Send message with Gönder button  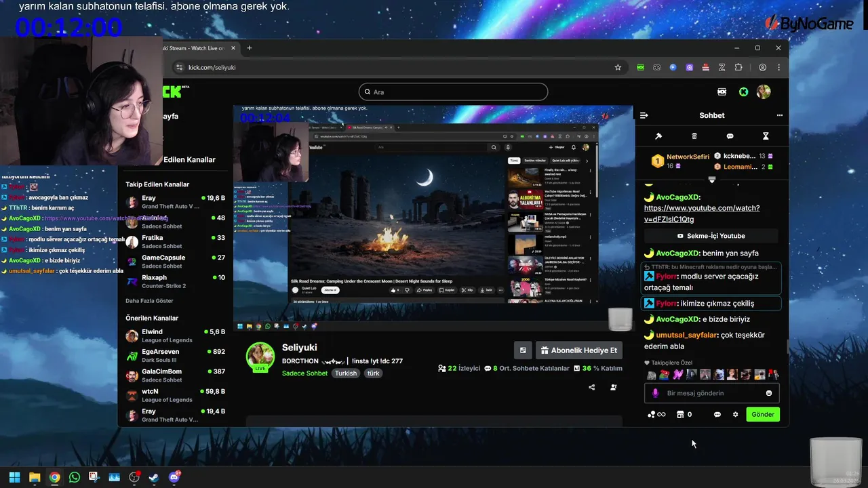pos(763,414)
